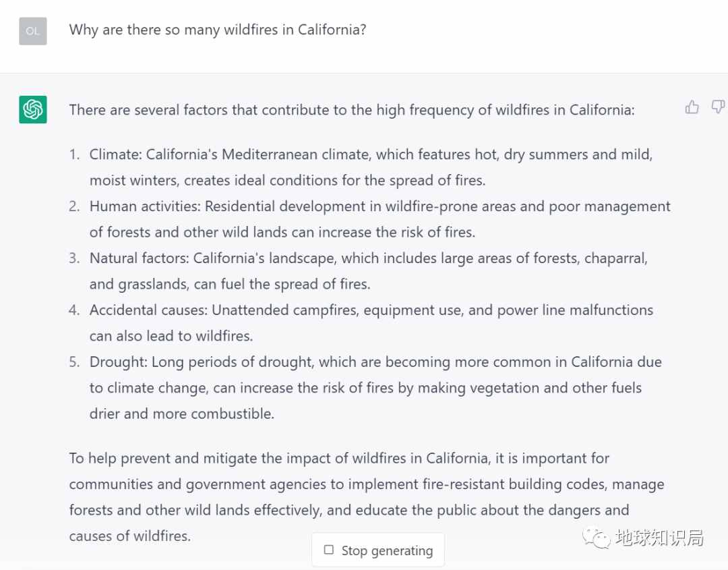
Task: Click the Human activities list item
Action: (x=380, y=219)
